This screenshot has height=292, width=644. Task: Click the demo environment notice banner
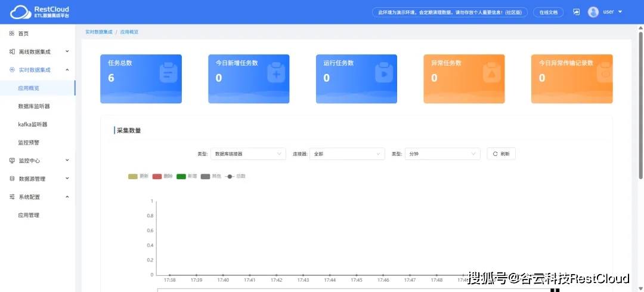[x=450, y=13]
